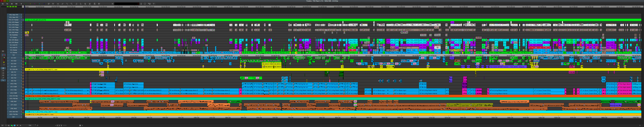Click the speaker audio icon in toolbar
Screen dimensions: 644x127
113,4
